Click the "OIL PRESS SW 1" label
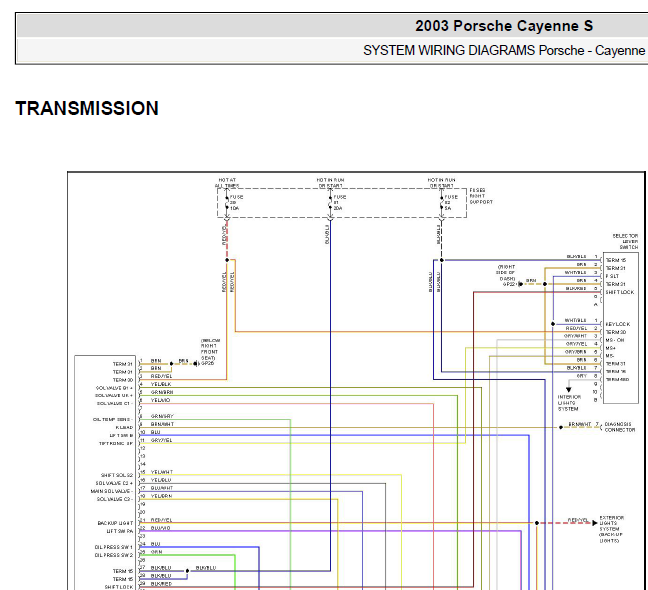The width and height of the screenshot is (648, 590). tap(114, 547)
